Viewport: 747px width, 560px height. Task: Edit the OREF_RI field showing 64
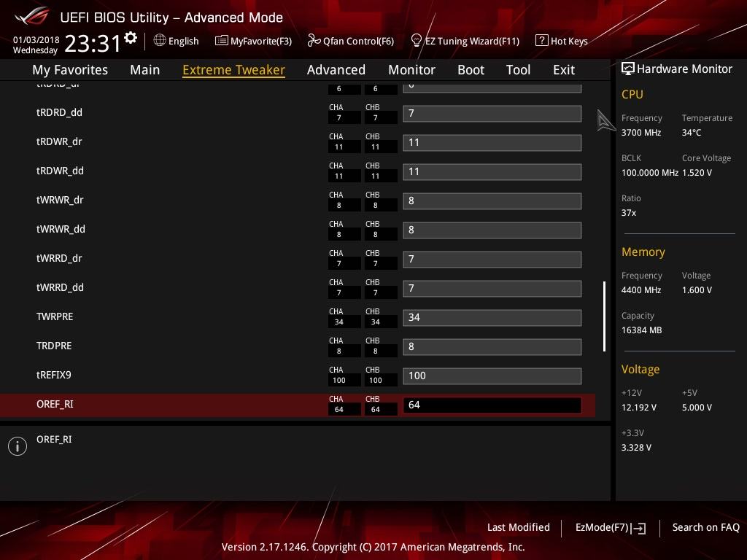[x=492, y=405]
